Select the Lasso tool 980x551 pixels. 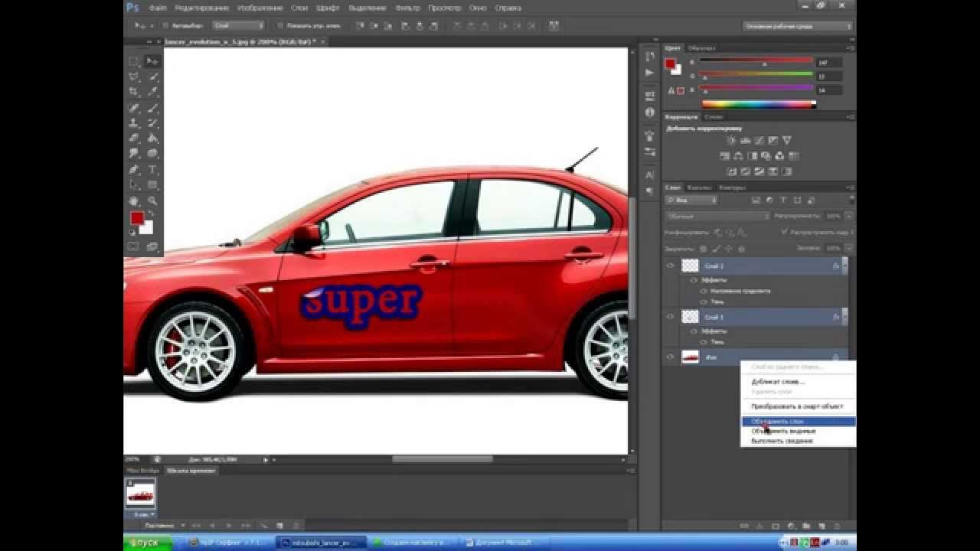pos(134,77)
